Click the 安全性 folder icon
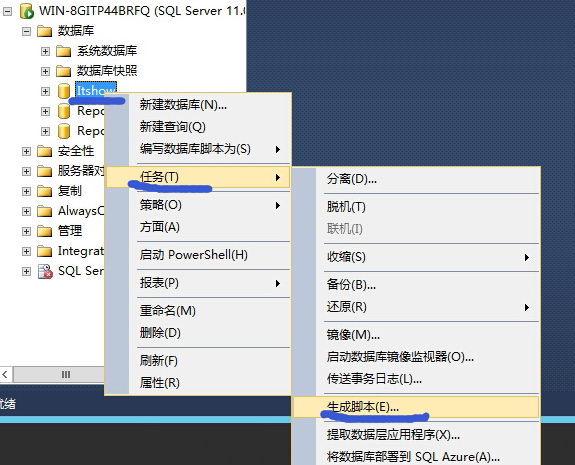This screenshot has height=465, width=575. [x=44, y=151]
